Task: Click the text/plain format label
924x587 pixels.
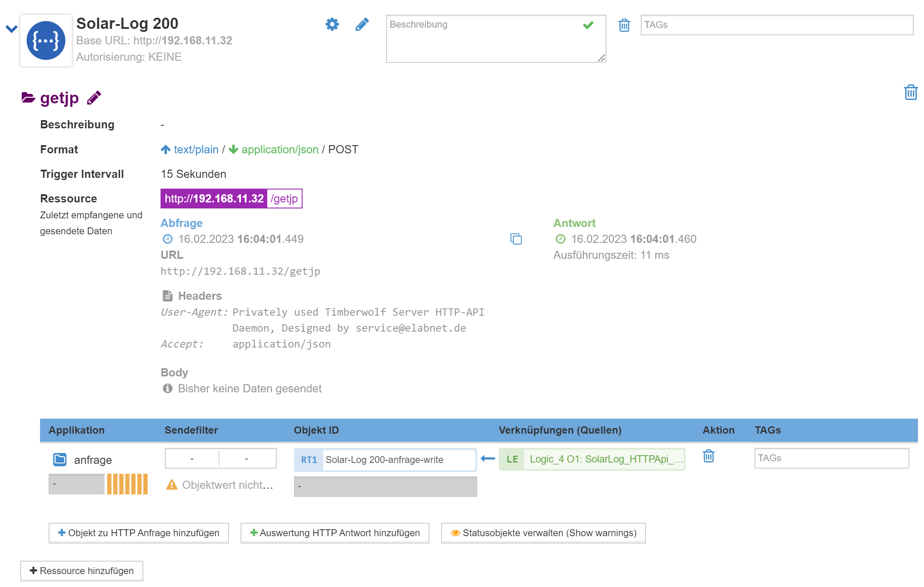Action: (x=196, y=149)
